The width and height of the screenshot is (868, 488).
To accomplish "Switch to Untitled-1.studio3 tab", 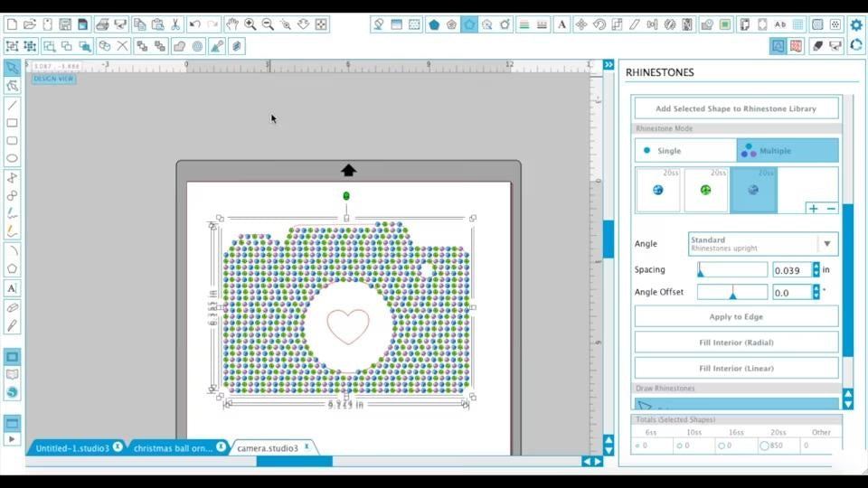I will point(72,448).
